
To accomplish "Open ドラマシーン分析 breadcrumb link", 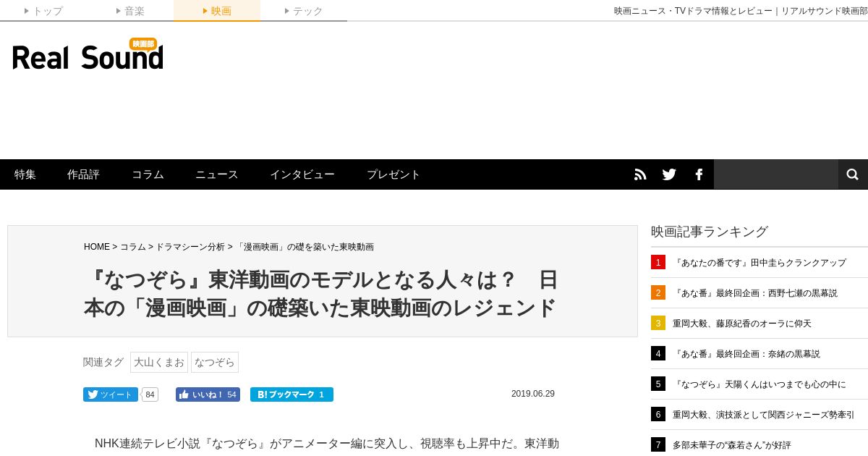I will [190, 247].
